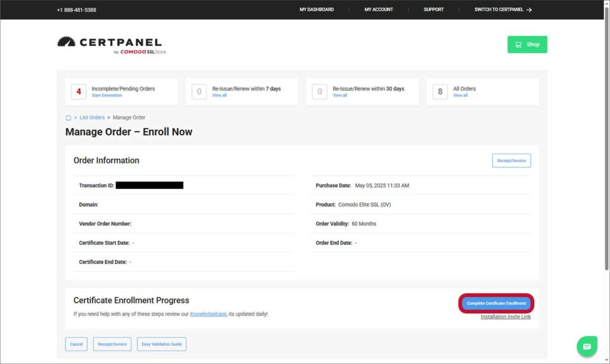Open Support menu item

point(434,10)
